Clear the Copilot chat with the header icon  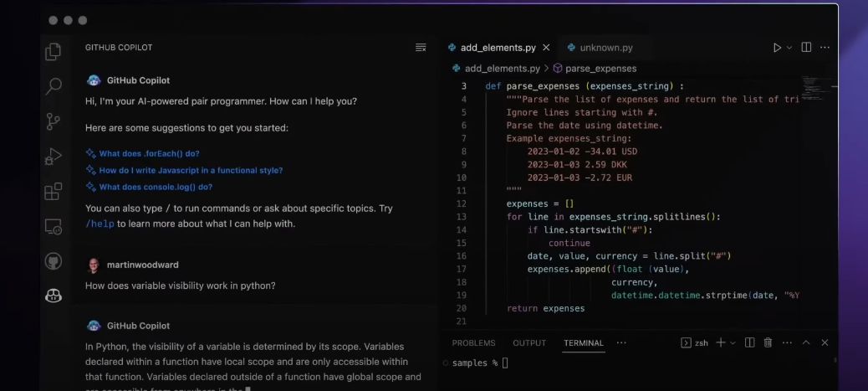421,48
